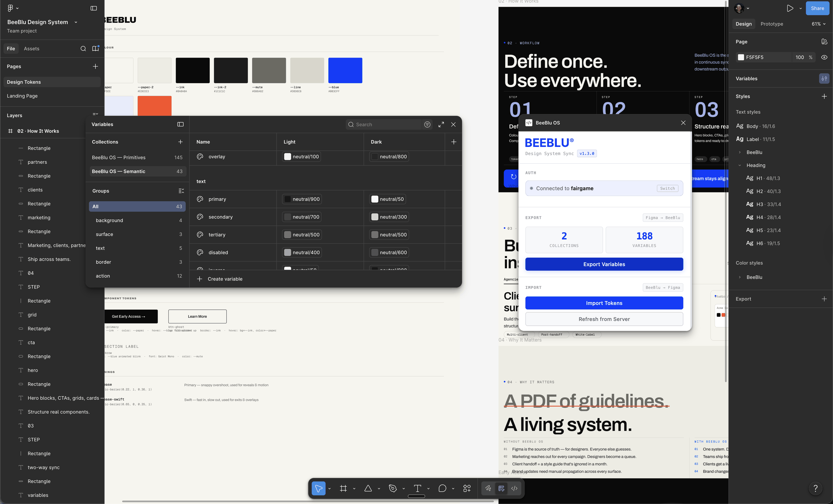Switch to the Design tab
The image size is (833, 504).
pos(743,24)
